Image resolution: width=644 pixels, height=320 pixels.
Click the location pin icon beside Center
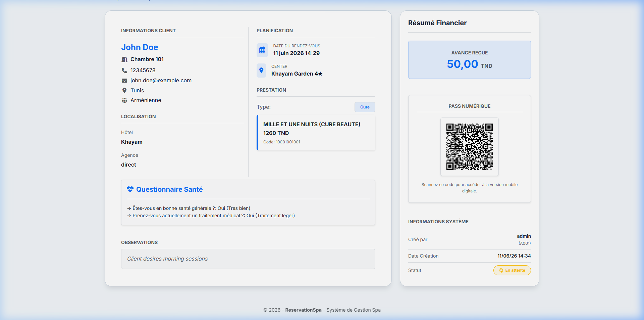(261, 71)
